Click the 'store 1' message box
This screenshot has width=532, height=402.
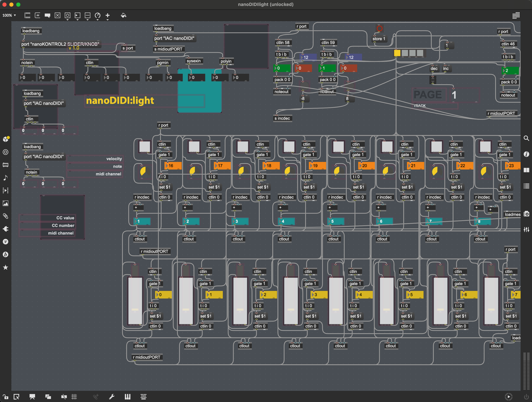pos(379,39)
